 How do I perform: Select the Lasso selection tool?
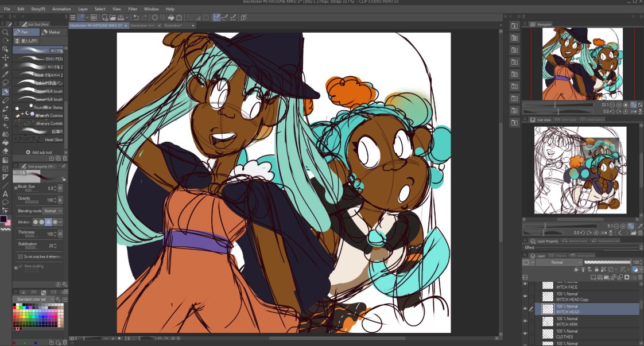click(x=5, y=83)
